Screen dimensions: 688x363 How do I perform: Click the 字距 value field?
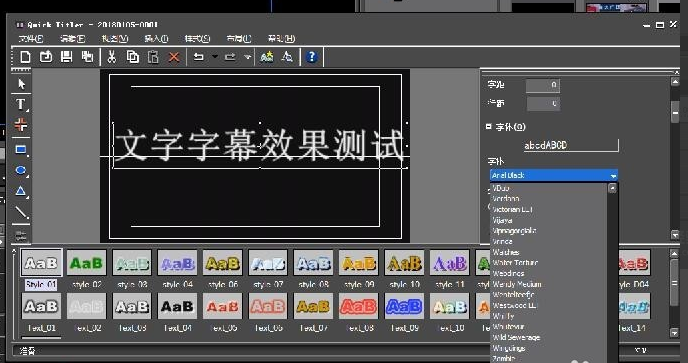pyautogui.click(x=543, y=85)
